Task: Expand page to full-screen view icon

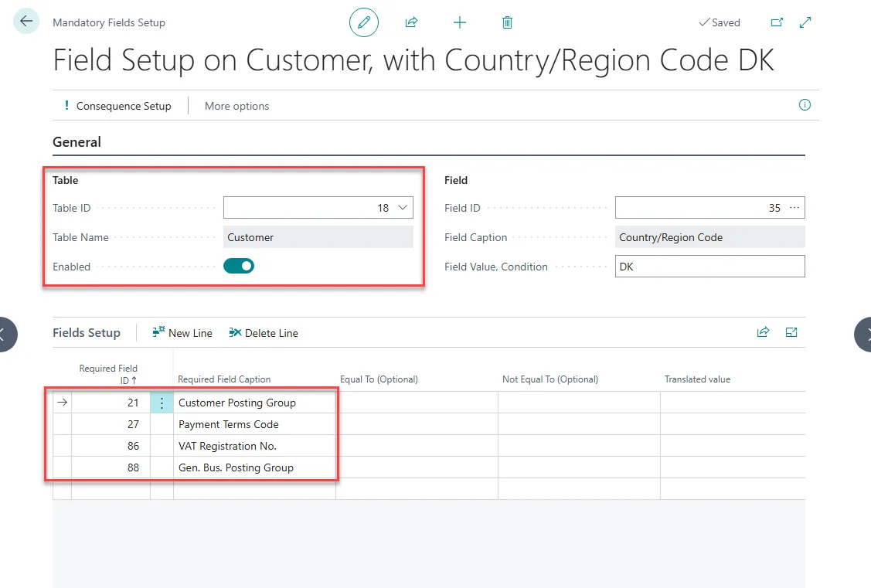Action: 805,22
